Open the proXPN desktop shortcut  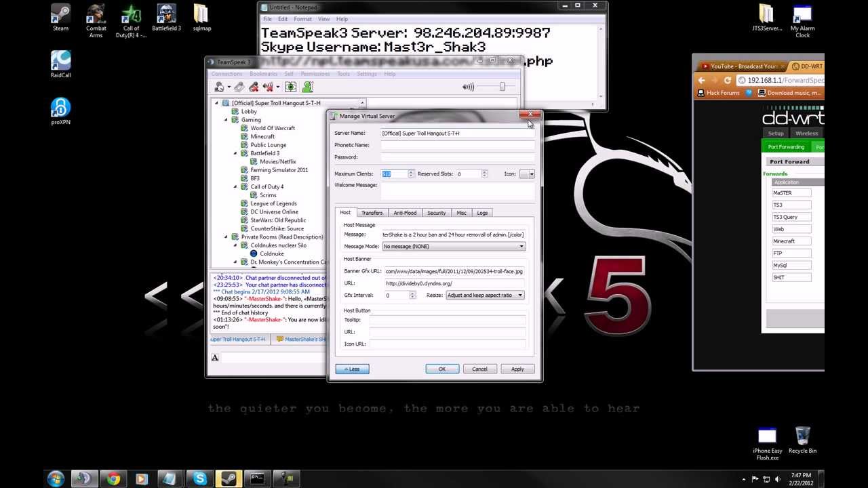pyautogui.click(x=61, y=111)
